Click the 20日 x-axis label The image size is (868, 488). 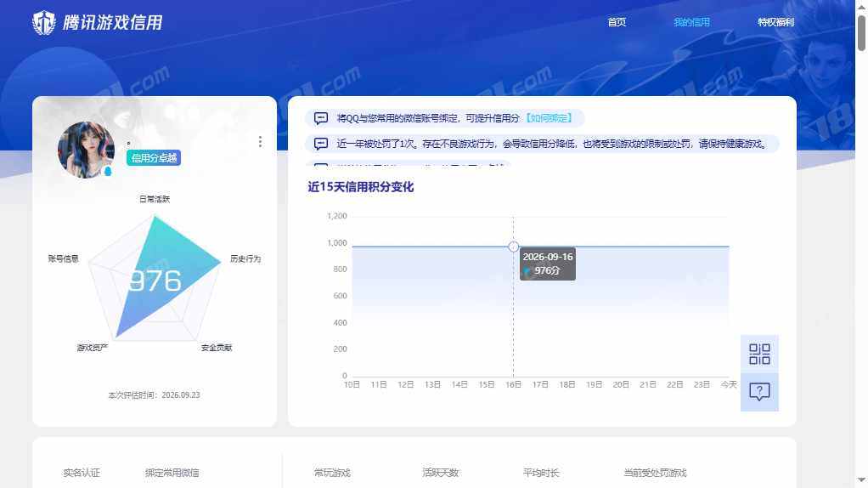click(621, 384)
